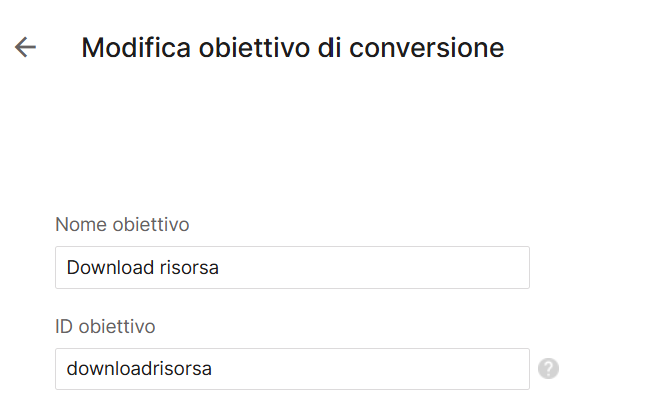
Task: Click the word 'conversione' in the title
Action: [426, 47]
